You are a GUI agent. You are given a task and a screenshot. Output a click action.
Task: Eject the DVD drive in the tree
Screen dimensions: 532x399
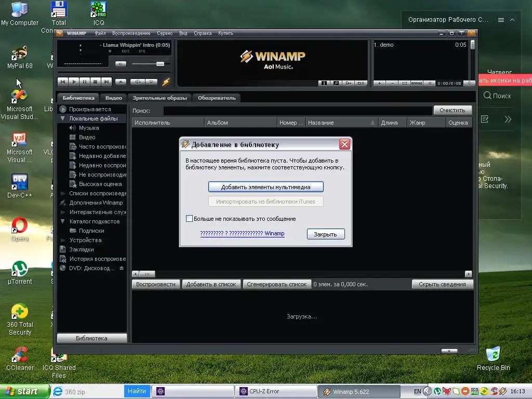tap(122, 268)
